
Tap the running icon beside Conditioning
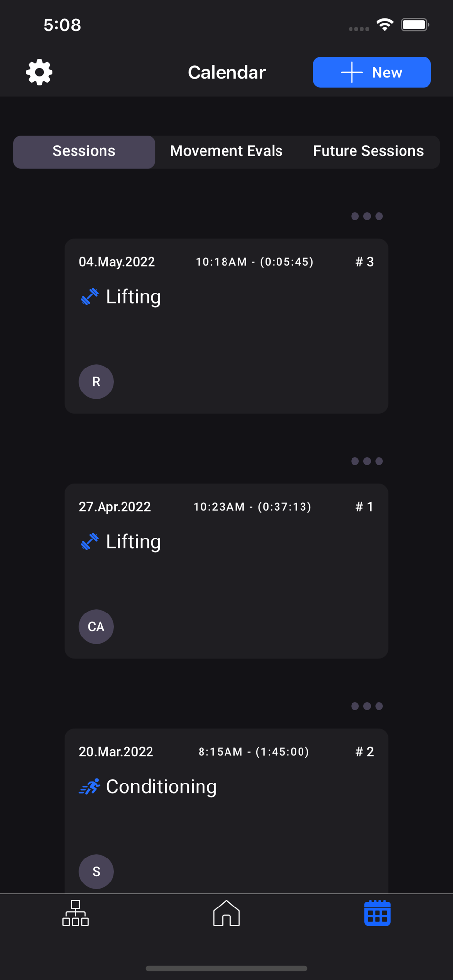pos(90,786)
